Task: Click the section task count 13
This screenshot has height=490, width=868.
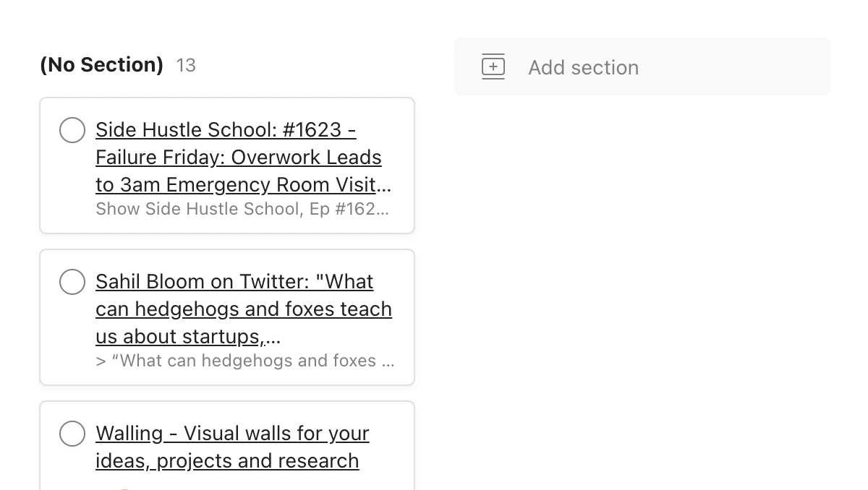Action: pyautogui.click(x=186, y=66)
